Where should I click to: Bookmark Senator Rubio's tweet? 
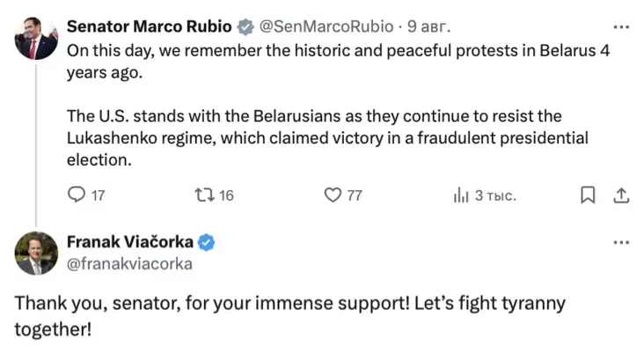pyautogui.click(x=588, y=195)
